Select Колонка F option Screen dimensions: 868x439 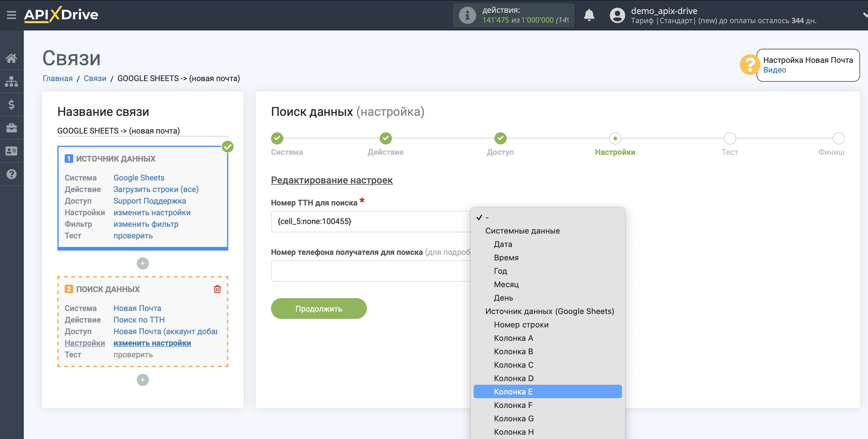548,405
